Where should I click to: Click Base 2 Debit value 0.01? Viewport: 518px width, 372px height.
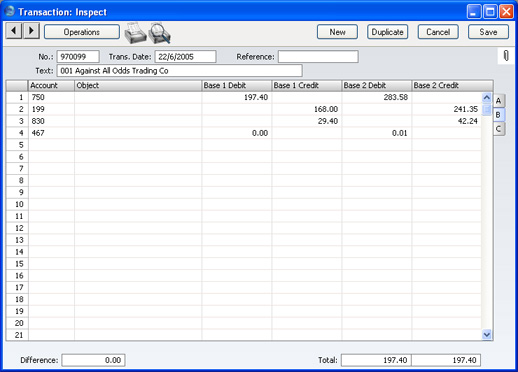coord(399,133)
